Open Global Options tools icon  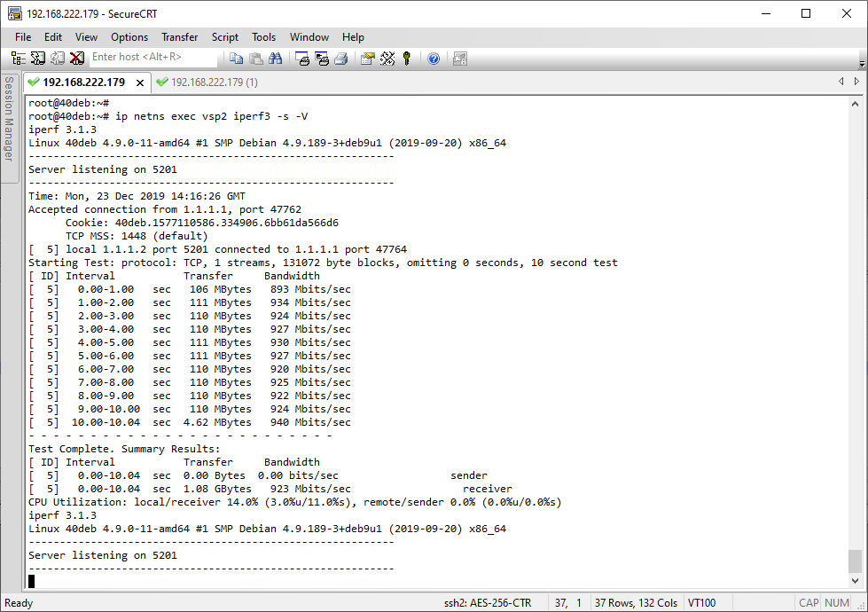tap(387, 58)
